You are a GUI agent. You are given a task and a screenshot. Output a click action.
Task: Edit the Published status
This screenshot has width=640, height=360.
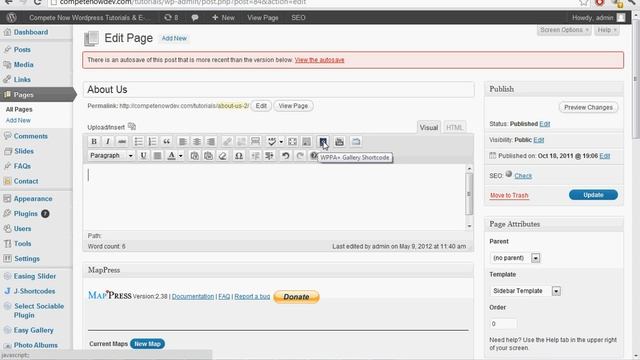click(x=544, y=124)
